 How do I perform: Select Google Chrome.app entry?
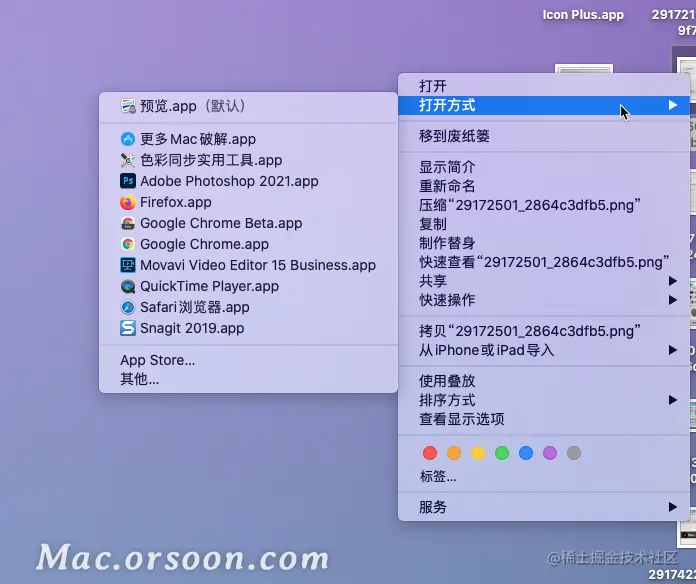point(248,244)
